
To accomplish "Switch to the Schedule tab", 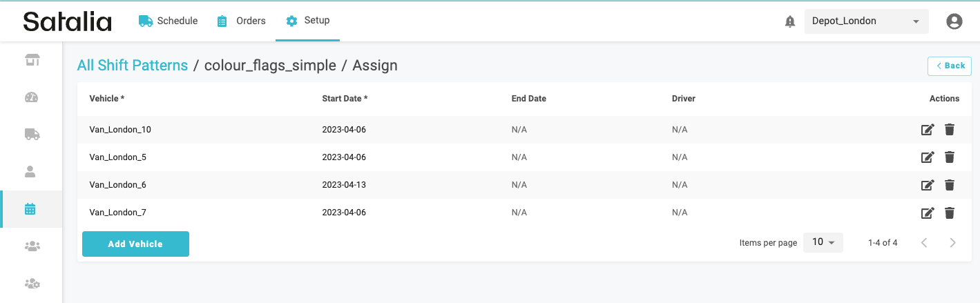I will point(169,21).
